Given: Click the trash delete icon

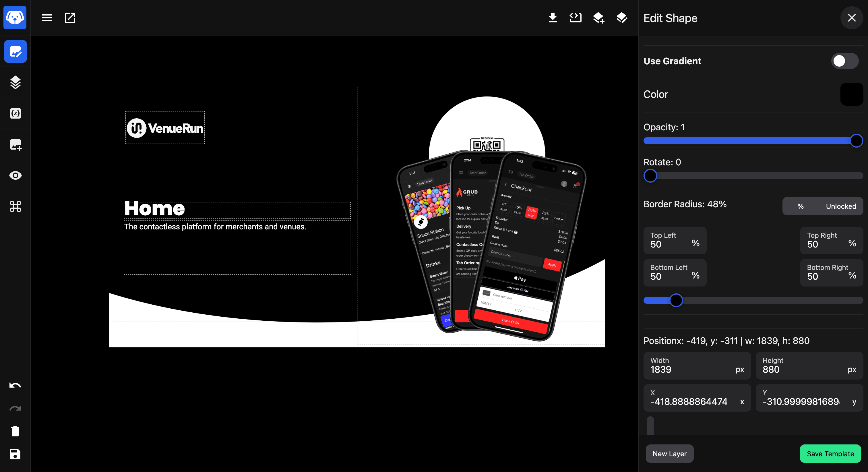Looking at the screenshot, I should tap(15, 431).
